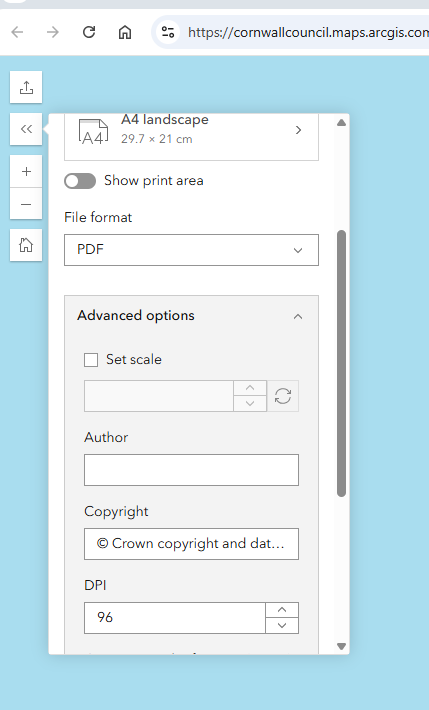This screenshot has width=429, height=710.
Task: Toggle Show print area switch
Action: (80, 181)
